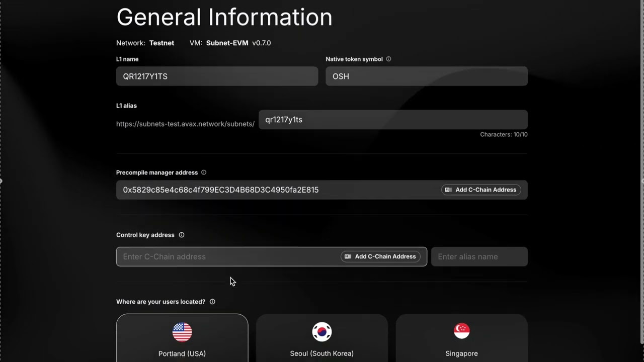Click the users located info icon
Image resolution: width=644 pixels, height=362 pixels.
(212, 302)
